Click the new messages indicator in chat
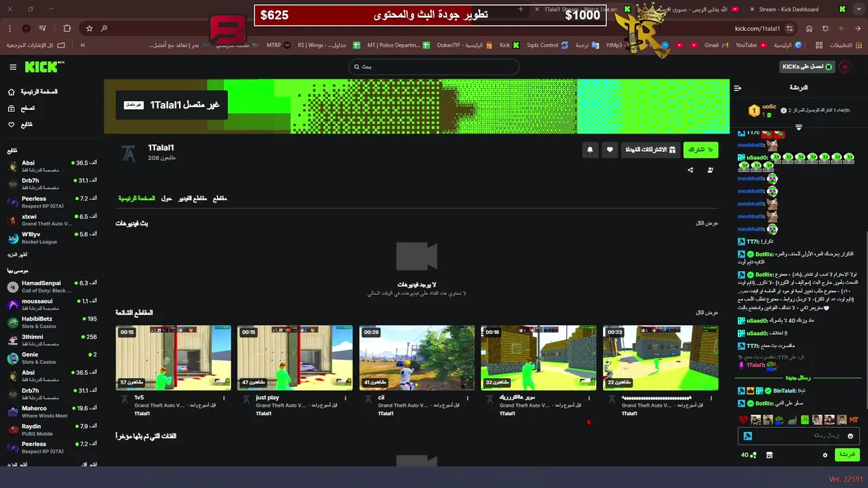 (x=799, y=378)
